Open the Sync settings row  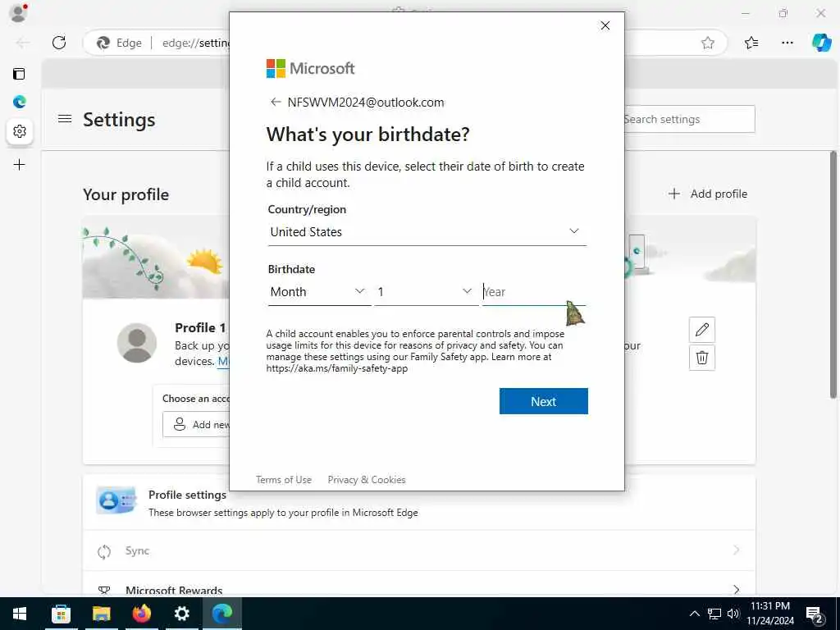click(419, 550)
